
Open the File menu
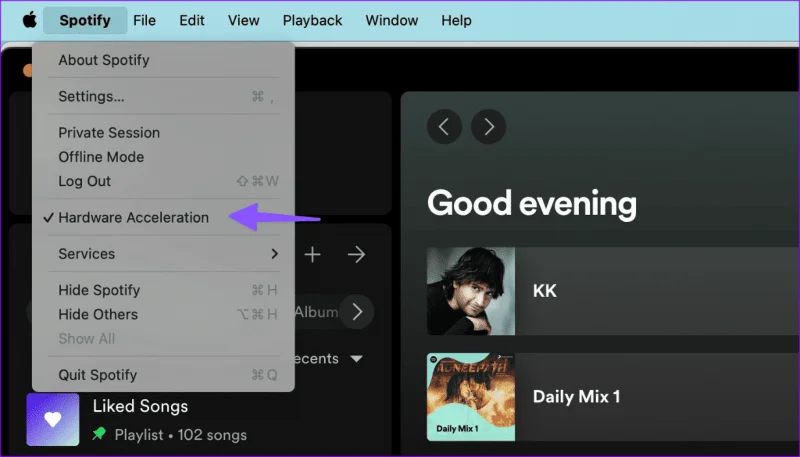(144, 20)
